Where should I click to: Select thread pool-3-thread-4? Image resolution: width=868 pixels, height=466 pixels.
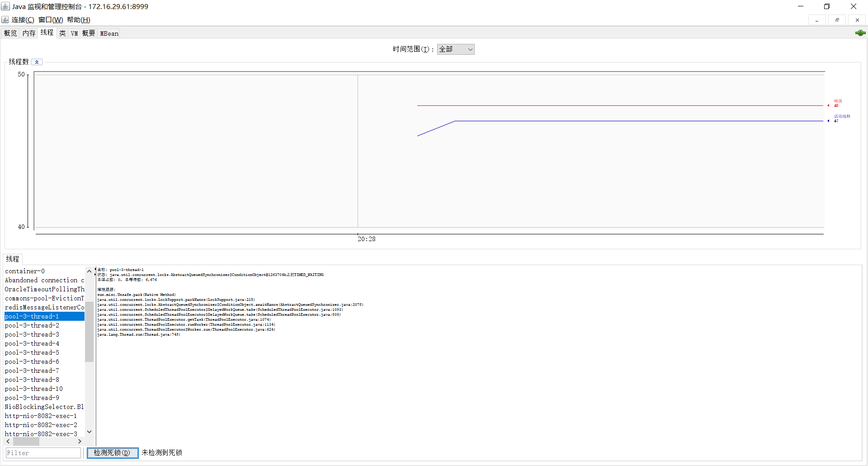pyautogui.click(x=44, y=343)
